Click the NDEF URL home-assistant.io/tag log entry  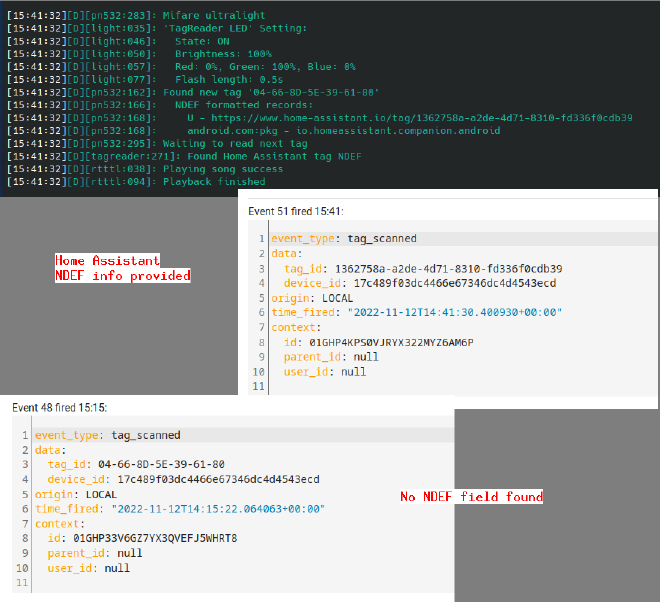coord(320,118)
